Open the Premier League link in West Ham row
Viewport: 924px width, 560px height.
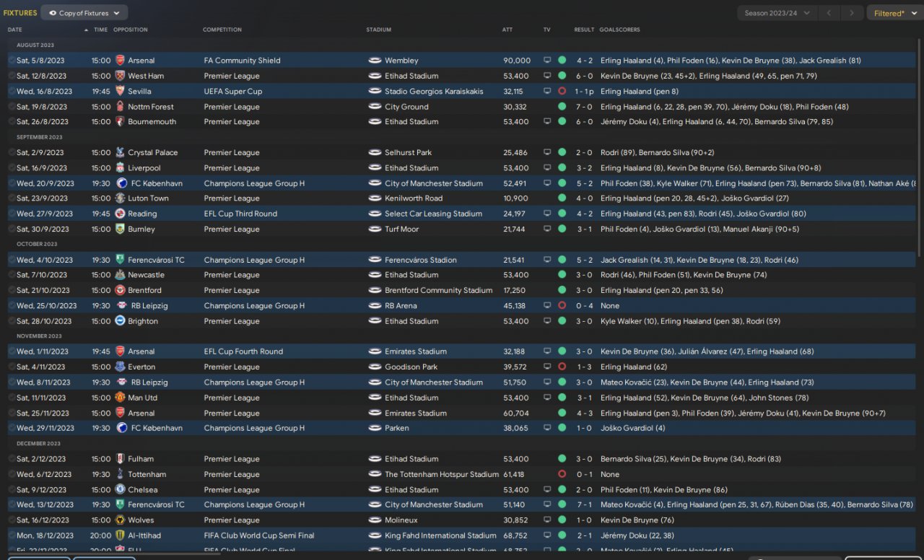[x=232, y=76]
